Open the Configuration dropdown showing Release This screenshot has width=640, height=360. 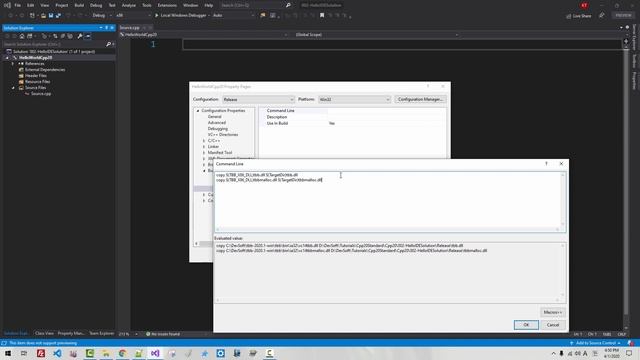point(258,100)
